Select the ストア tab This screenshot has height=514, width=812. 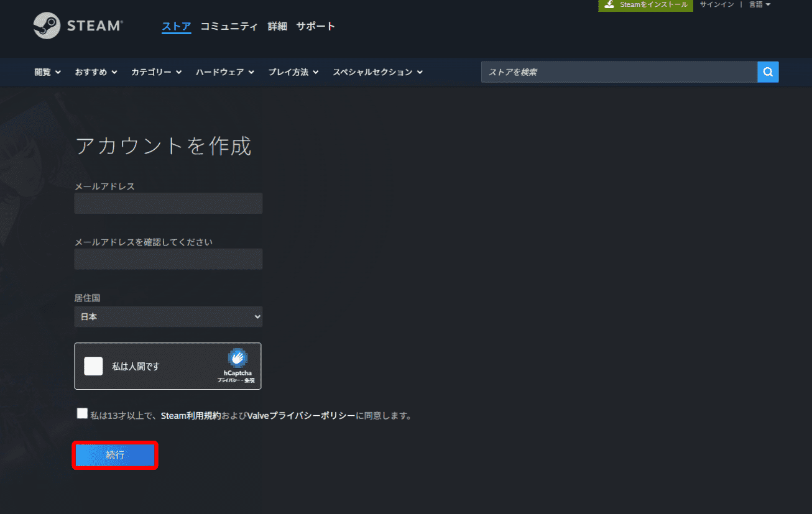click(x=177, y=26)
